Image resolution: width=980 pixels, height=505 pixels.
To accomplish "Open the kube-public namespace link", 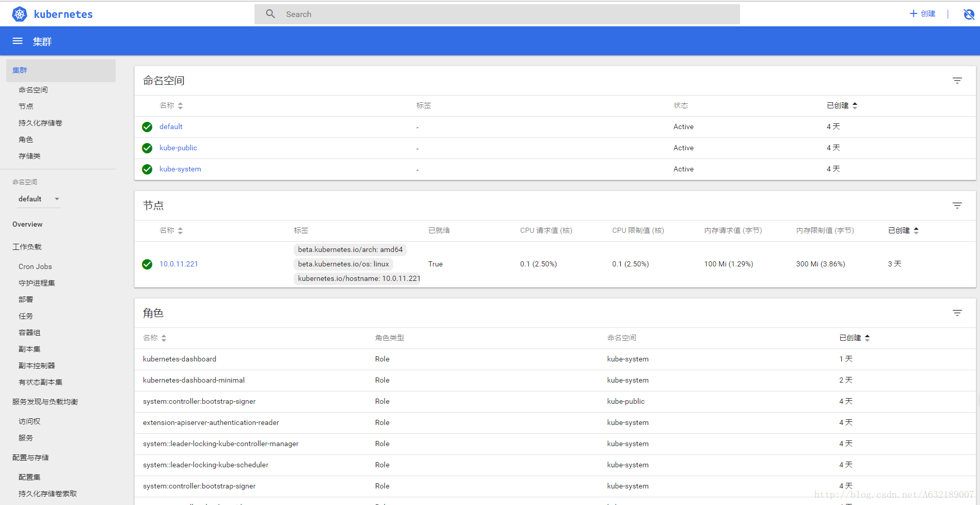I will pyautogui.click(x=178, y=148).
